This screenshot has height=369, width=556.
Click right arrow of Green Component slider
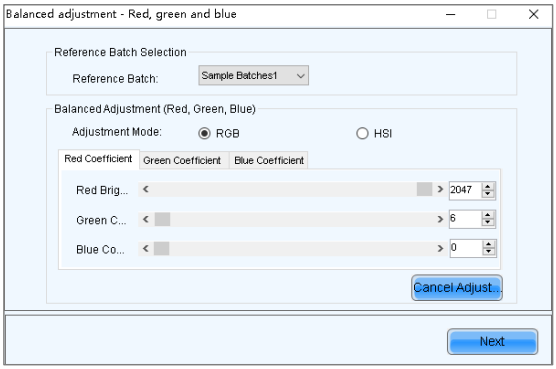point(440,219)
